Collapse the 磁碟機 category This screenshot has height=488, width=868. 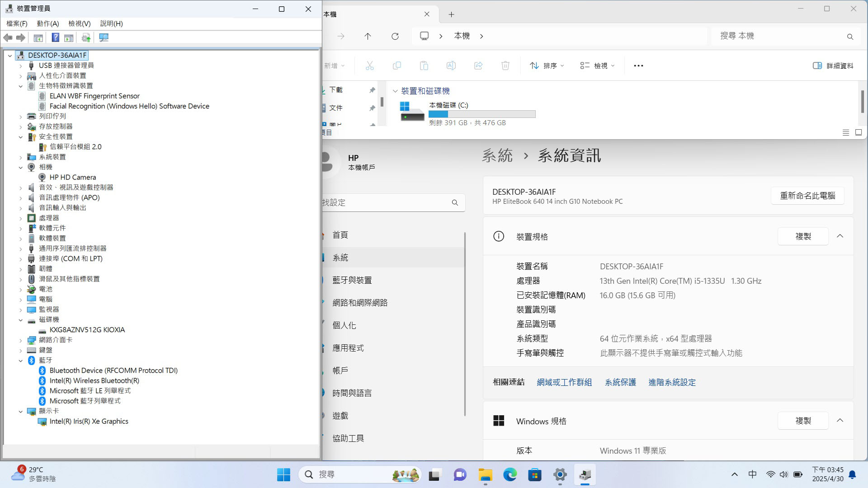coord(21,320)
